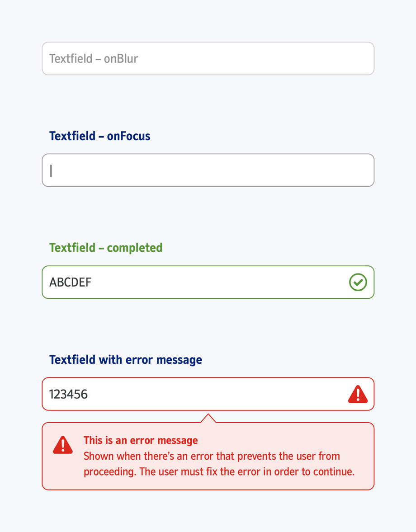Click the green "Textfield – completed" label
Viewport: 416px width, 532px height.
pyautogui.click(x=105, y=248)
